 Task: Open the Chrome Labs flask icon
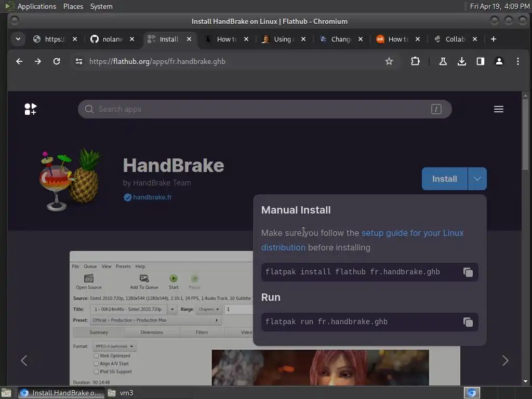(443, 61)
